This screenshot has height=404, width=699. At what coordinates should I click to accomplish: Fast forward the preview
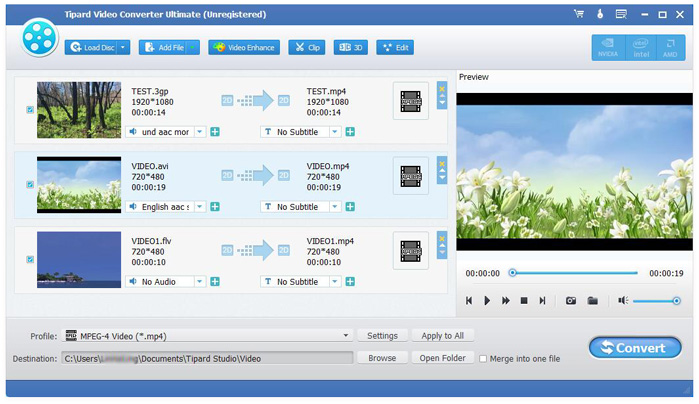coord(506,301)
